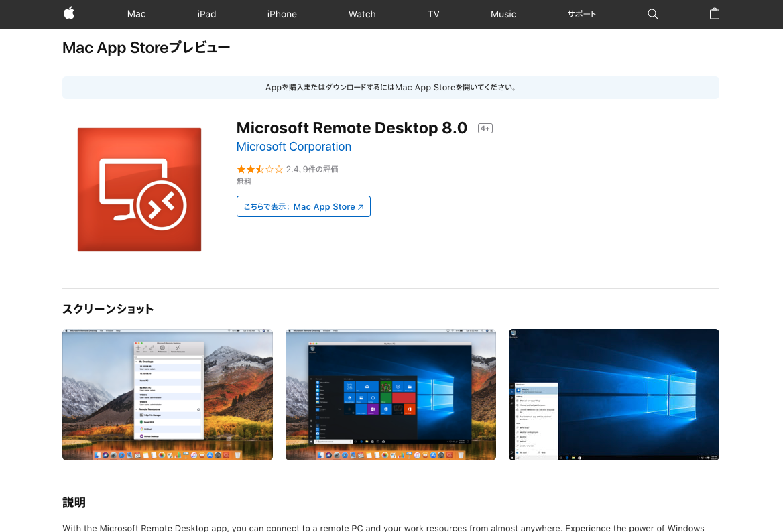Follow the Microsoft Corporation developer link
Screen dimensions: 783x532
tap(294, 147)
